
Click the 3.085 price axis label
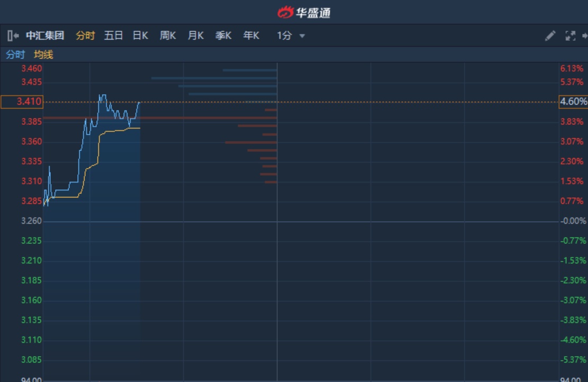(32, 360)
